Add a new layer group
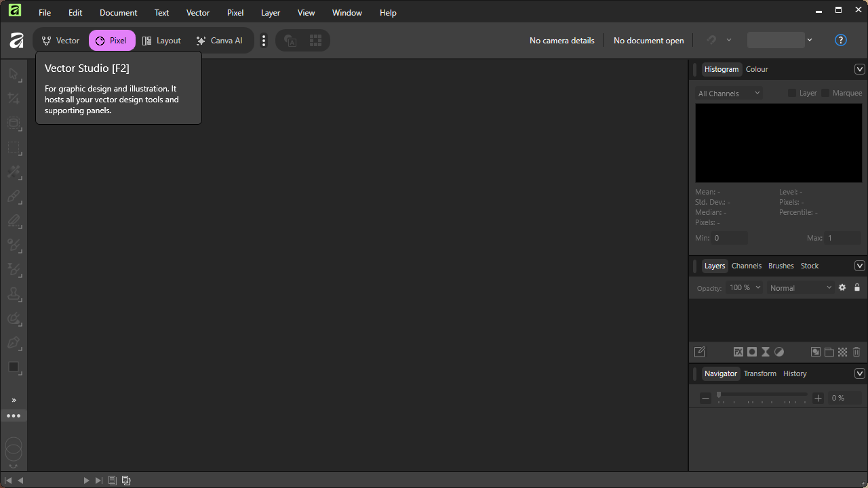Image resolution: width=868 pixels, height=488 pixels. [829, 352]
